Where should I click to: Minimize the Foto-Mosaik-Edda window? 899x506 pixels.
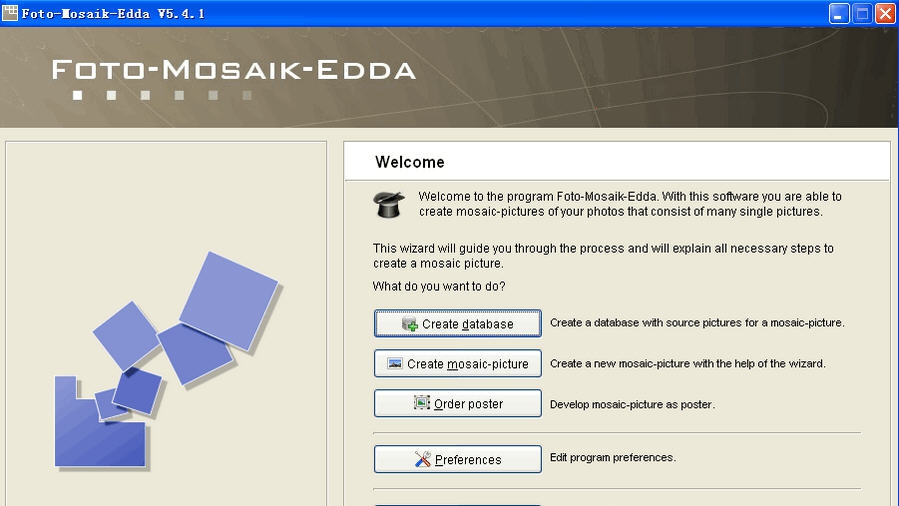tap(839, 13)
